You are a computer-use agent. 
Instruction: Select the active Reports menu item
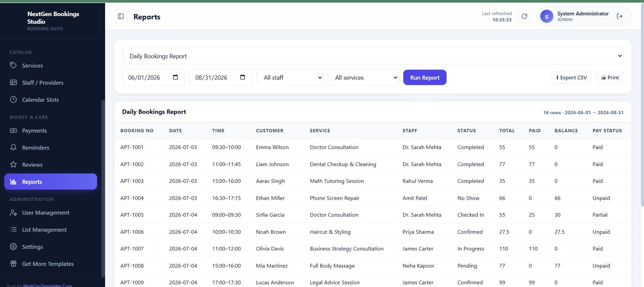(x=51, y=182)
